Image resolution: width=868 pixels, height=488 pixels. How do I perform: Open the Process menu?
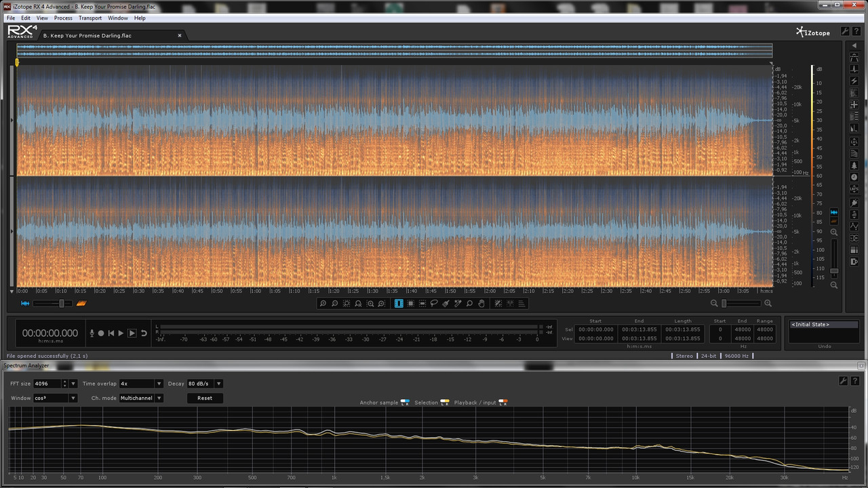coord(63,18)
